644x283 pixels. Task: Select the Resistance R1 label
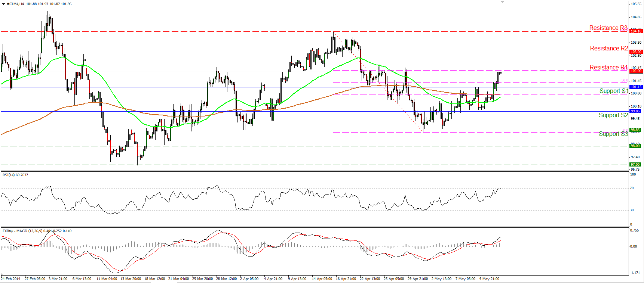pyautogui.click(x=608, y=68)
